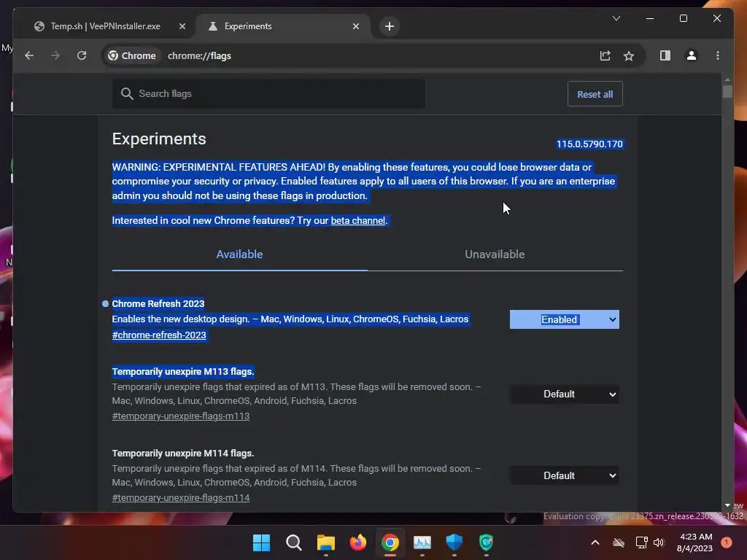This screenshot has height=560, width=747.
Task: Open the Chrome Refresh 2023 Enabled dropdown
Action: [x=564, y=319]
